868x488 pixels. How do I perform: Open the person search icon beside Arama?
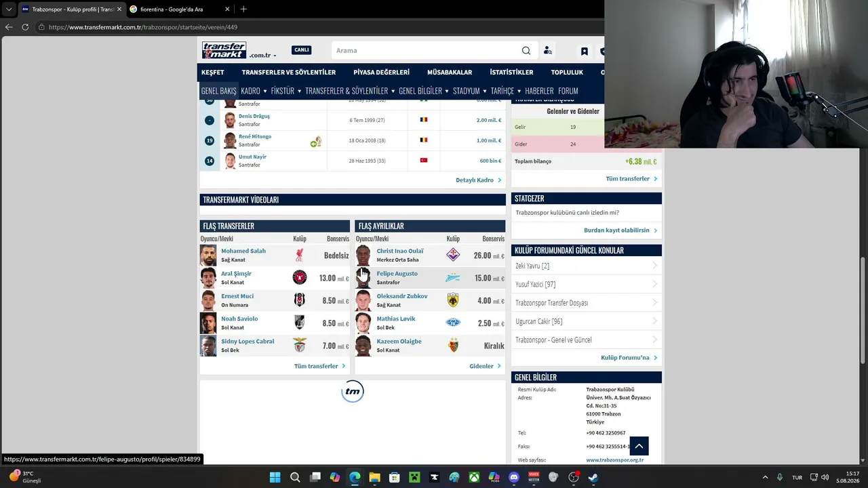(x=548, y=51)
